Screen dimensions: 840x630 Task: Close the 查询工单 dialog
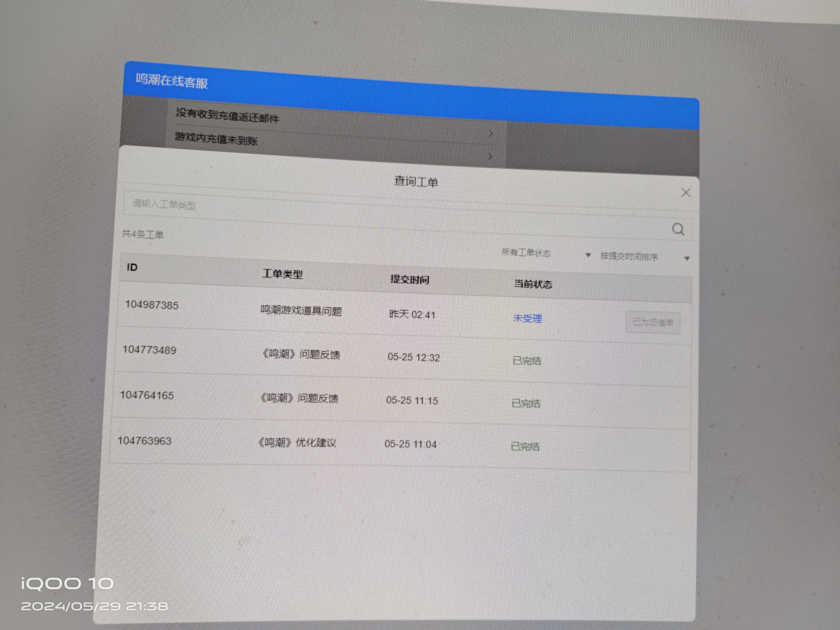685,192
